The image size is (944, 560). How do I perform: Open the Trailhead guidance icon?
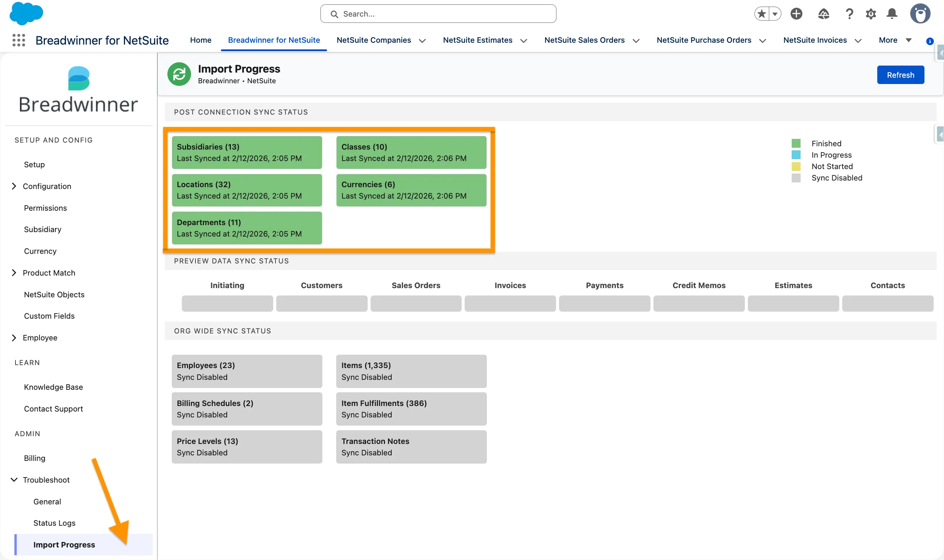[x=823, y=14]
